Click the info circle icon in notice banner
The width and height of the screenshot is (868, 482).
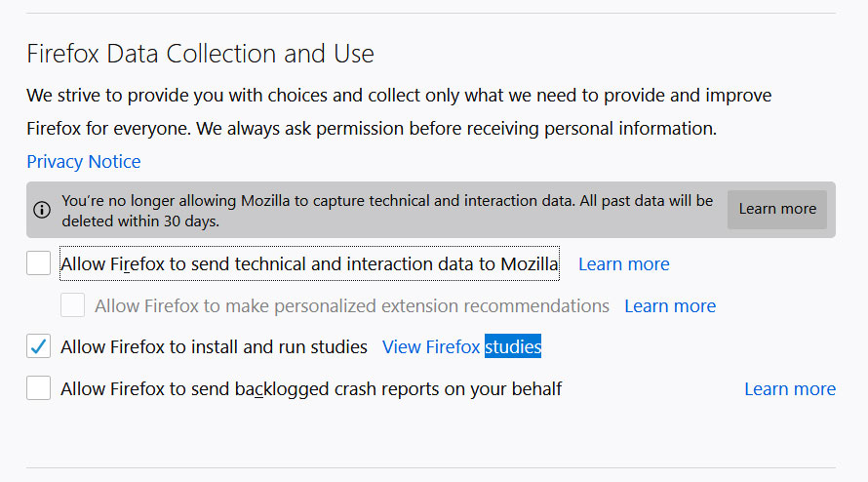[x=42, y=210]
